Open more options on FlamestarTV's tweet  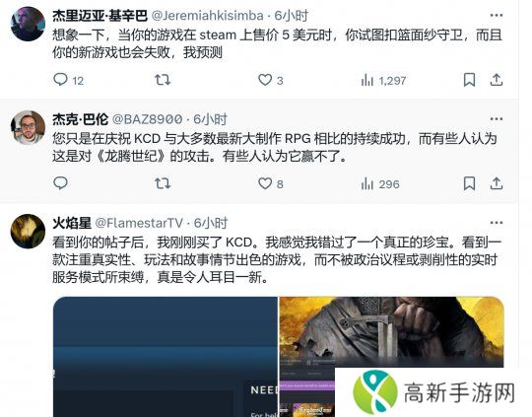click(497, 223)
